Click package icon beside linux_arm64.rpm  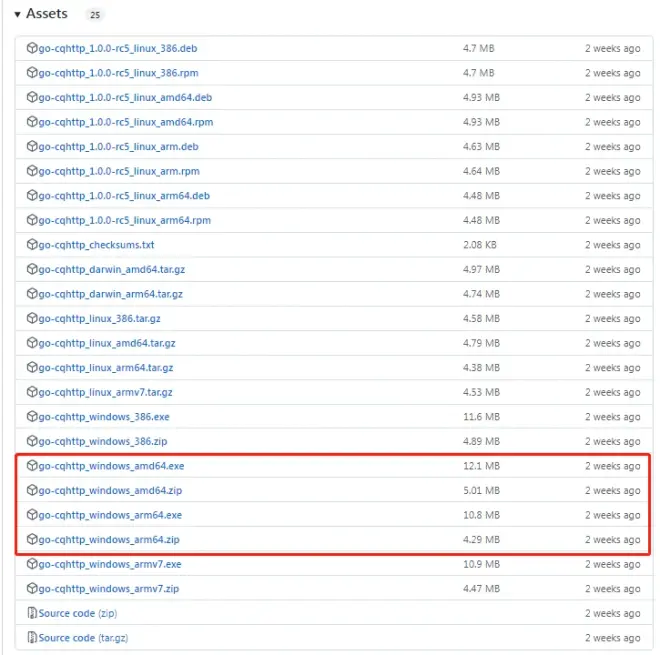32,220
